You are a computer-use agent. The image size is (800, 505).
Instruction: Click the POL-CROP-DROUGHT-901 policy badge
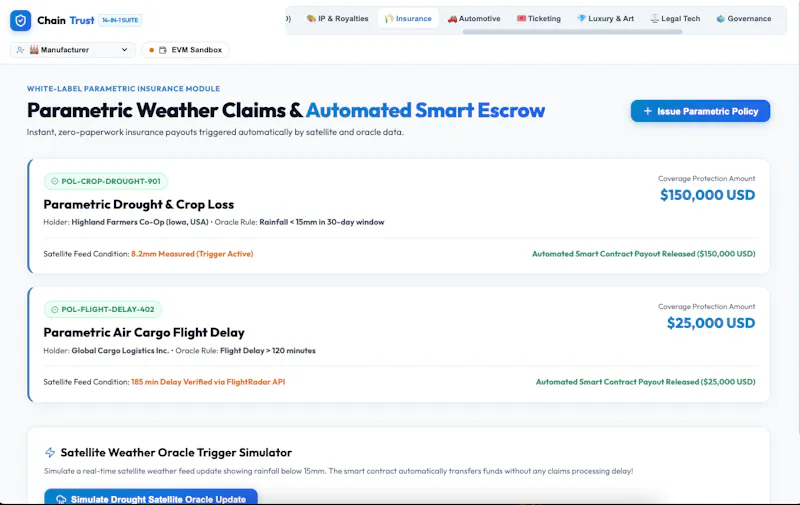point(106,181)
